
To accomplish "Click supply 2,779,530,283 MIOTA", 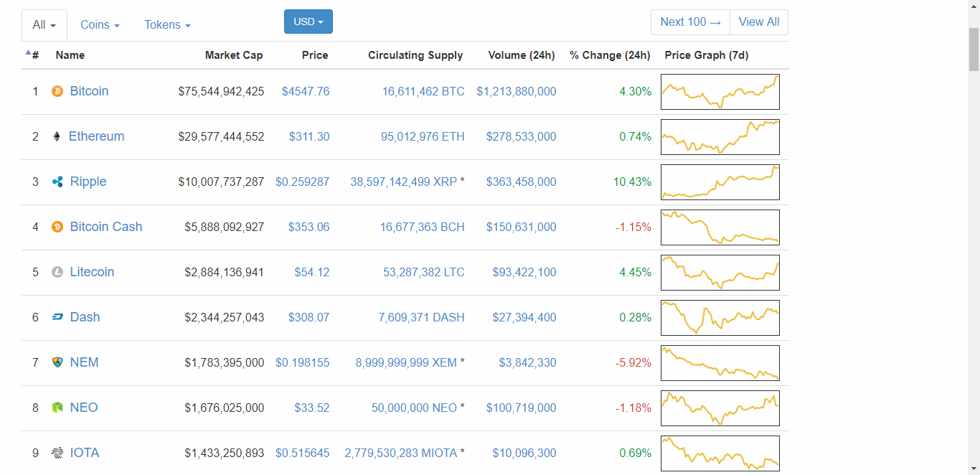I will click(x=401, y=453).
